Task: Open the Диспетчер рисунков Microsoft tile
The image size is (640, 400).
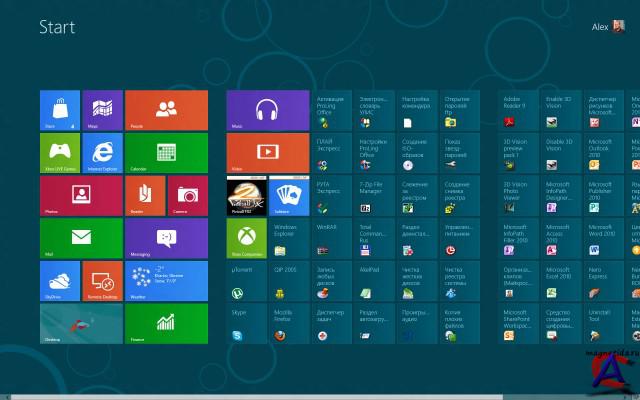Action: [603, 110]
